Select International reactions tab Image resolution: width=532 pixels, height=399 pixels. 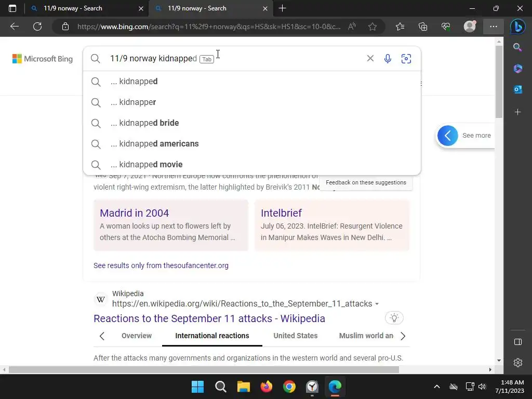pyautogui.click(x=212, y=336)
